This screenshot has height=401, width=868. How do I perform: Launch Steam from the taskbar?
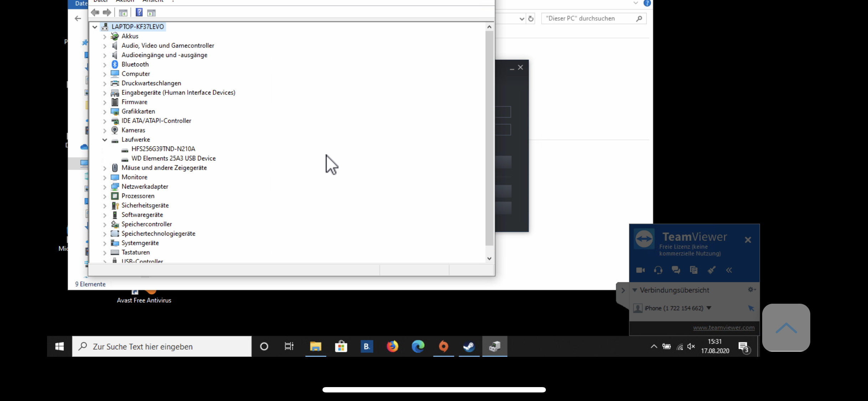pos(469,346)
